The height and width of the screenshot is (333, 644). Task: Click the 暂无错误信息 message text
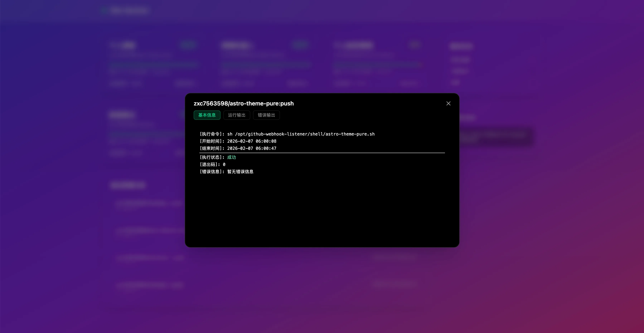pyautogui.click(x=240, y=172)
